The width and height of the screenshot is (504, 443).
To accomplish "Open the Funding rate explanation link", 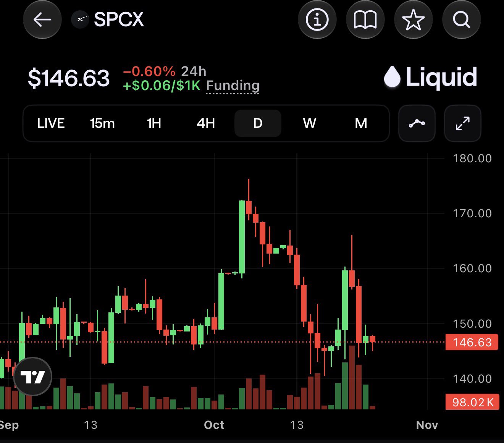I will pos(233,86).
